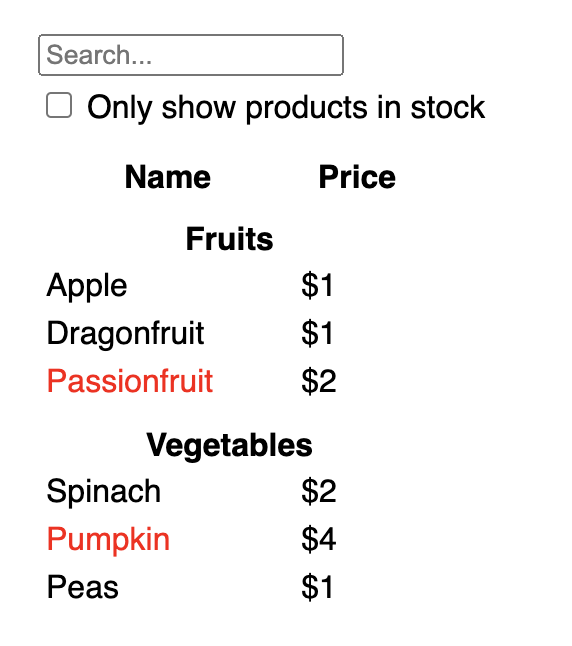Click the $1 price for Peas
Viewport: 572px width, 646px height.
317,587
